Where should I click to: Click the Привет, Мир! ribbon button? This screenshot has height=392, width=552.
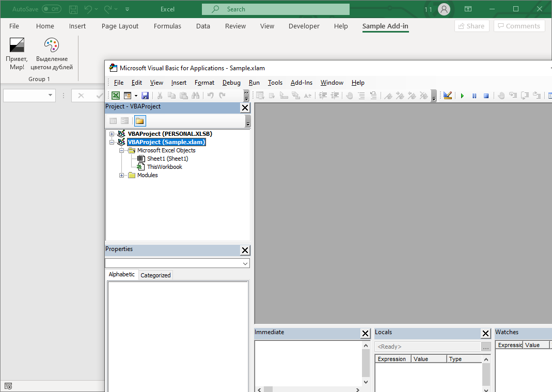(x=17, y=54)
